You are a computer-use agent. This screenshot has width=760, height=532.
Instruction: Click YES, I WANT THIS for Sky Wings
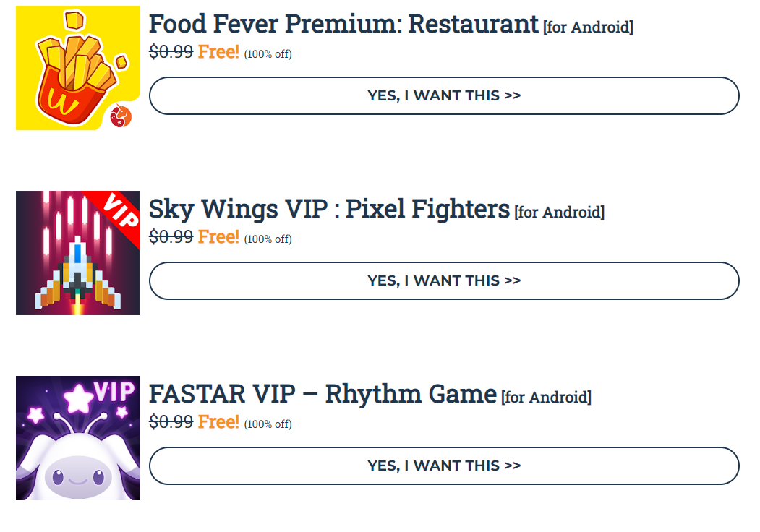click(444, 281)
